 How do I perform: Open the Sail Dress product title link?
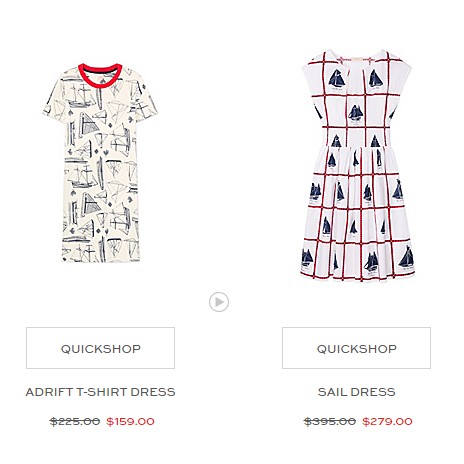coord(356,392)
